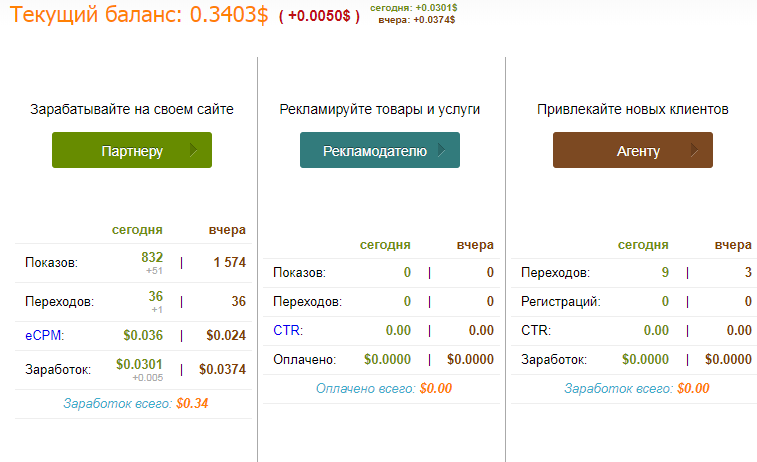Open the CTR link in advertiser stats
The width and height of the screenshot is (757, 462).
pos(285,330)
